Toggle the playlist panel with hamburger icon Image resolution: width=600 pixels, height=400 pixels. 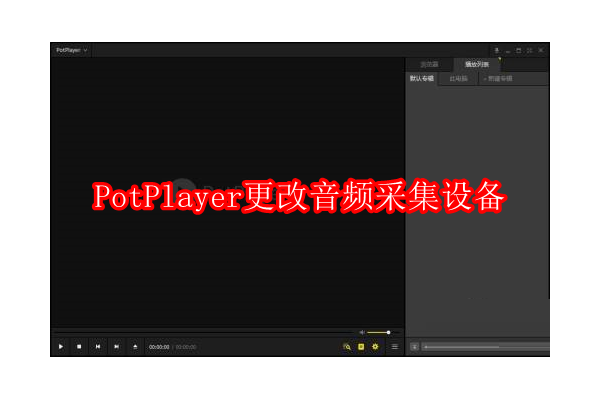point(395,347)
